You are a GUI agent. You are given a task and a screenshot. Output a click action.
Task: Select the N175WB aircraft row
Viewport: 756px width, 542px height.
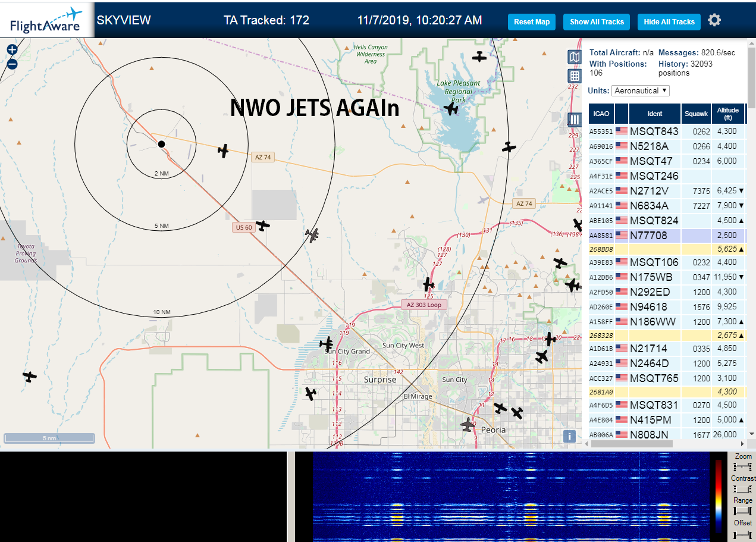pyautogui.click(x=667, y=277)
